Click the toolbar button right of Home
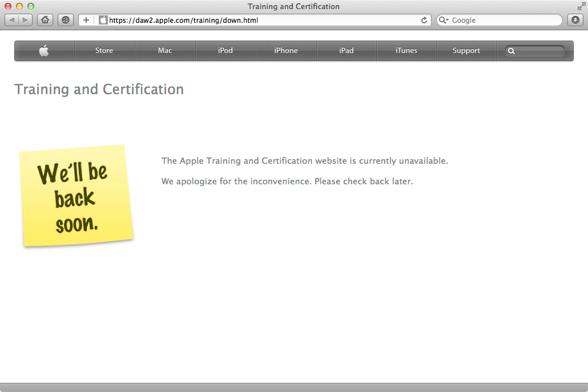The image size is (588, 392). (x=66, y=20)
